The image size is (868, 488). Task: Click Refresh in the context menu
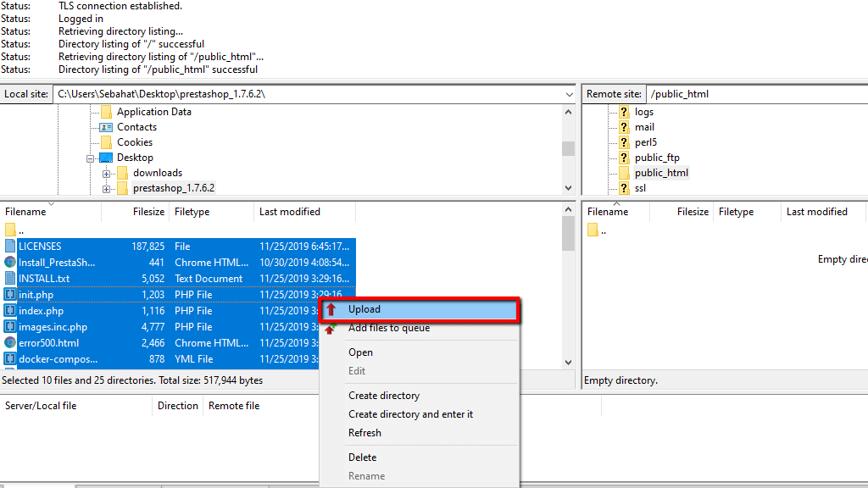pyautogui.click(x=364, y=433)
